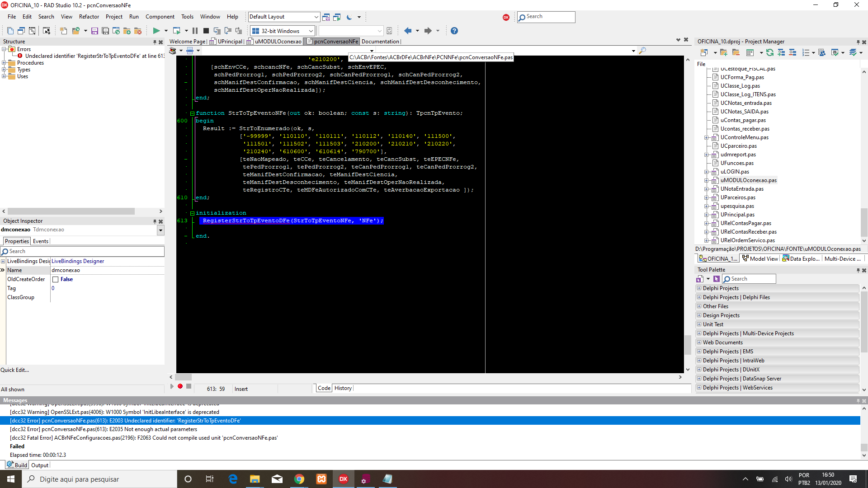The image size is (868, 488).
Task: Open the Refactor menu
Action: click(x=89, y=17)
